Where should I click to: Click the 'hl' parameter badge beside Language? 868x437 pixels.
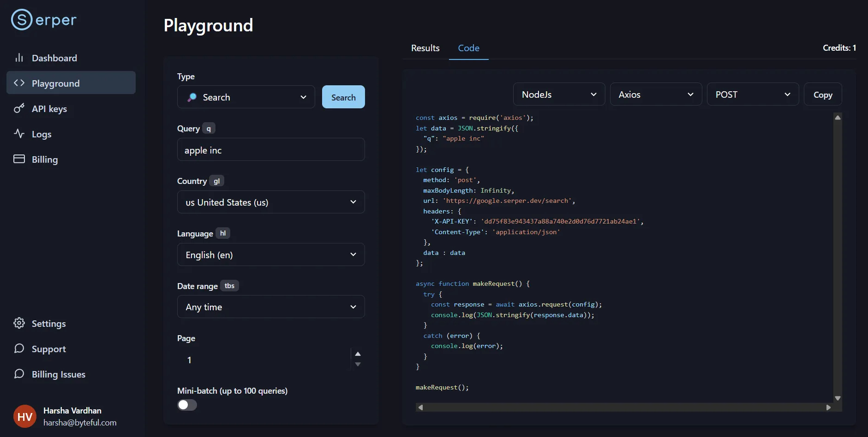(x=223, y=233)
